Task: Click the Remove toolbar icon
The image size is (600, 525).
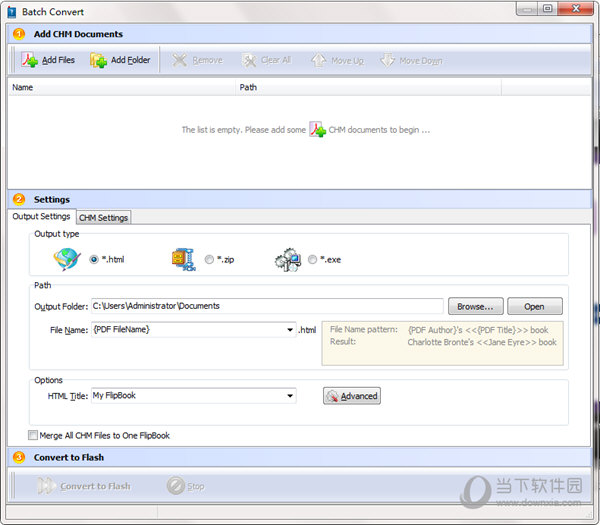Action: tap(179, 60)
